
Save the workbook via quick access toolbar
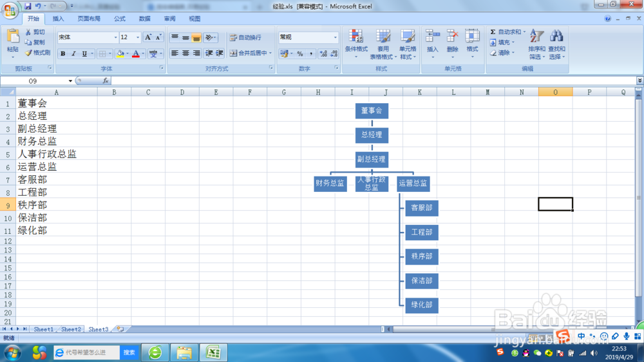tap(28, 6)
